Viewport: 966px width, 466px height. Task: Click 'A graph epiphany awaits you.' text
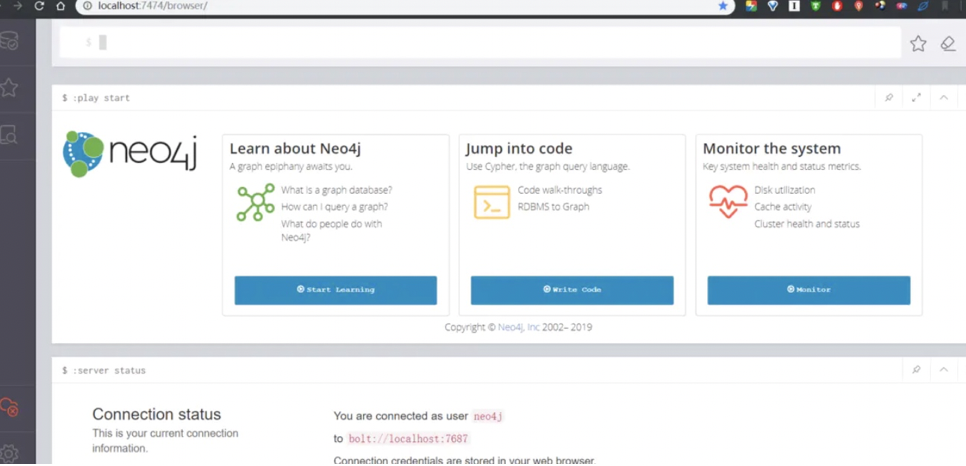click(x=291, y=166)
